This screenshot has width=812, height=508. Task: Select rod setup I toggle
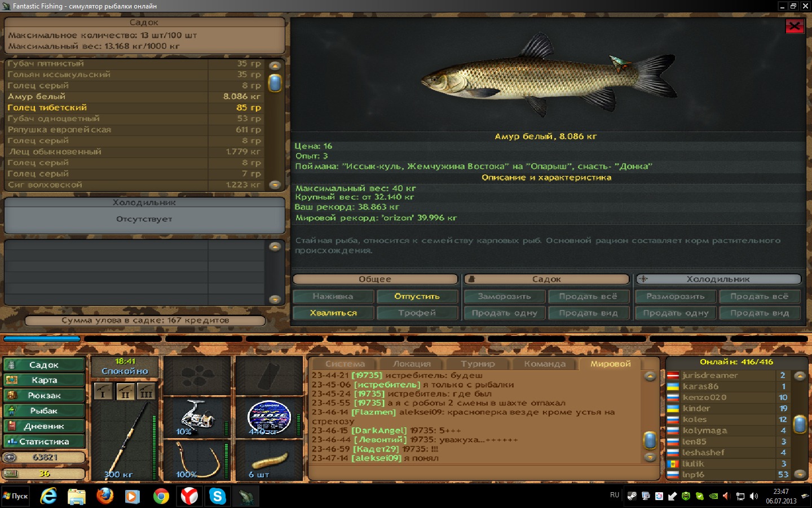click(103, 391)
